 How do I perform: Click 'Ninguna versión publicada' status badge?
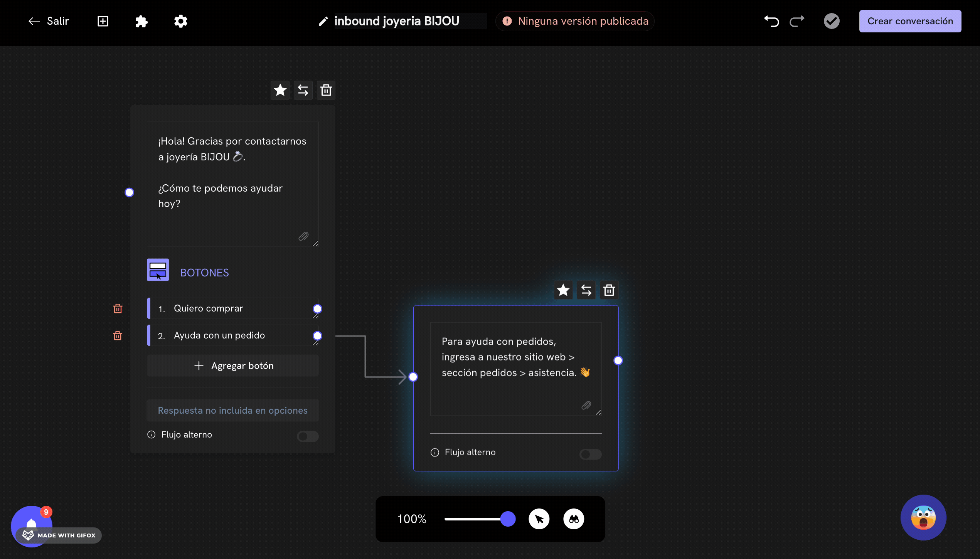tap(575, 21)
